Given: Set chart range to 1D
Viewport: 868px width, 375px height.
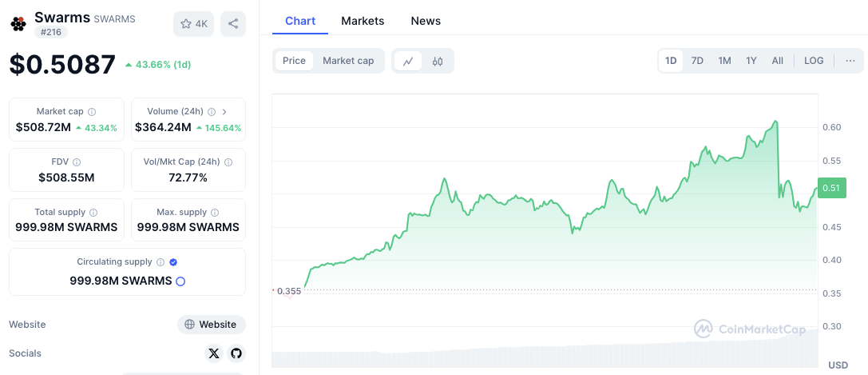Looking at the screenshot, I should pos(671,61).
